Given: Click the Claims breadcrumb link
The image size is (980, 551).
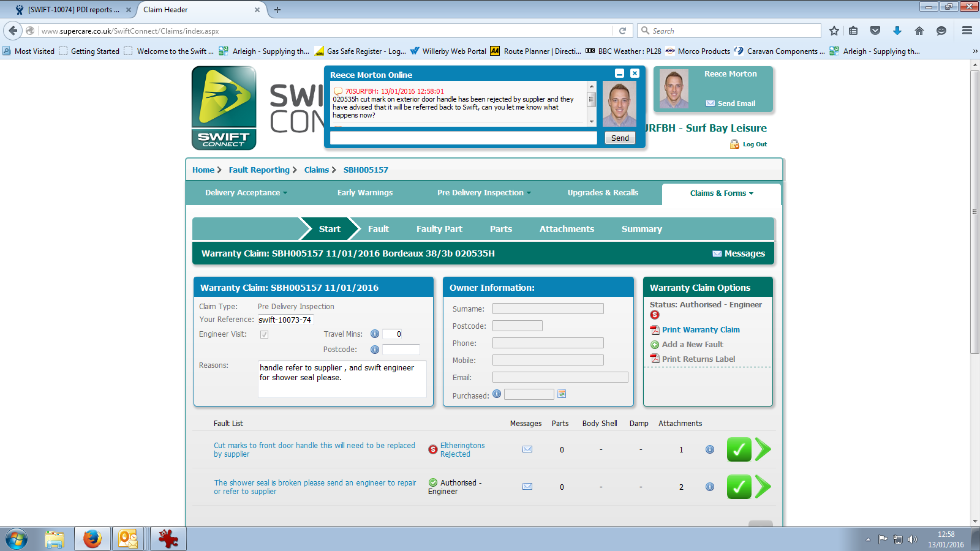Looking at the screenshot, I should pyautogui.click(x=317, y=170).
